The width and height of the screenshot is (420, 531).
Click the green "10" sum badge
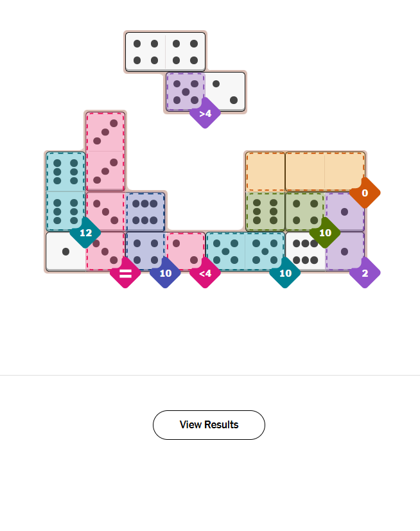click(325, 232)
